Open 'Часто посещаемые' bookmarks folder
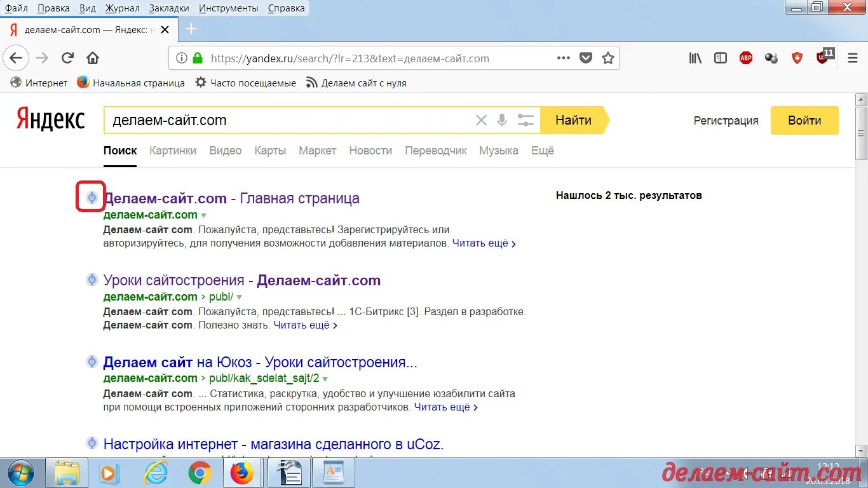Viewport: 868px width, 488px height. (245, 83)
